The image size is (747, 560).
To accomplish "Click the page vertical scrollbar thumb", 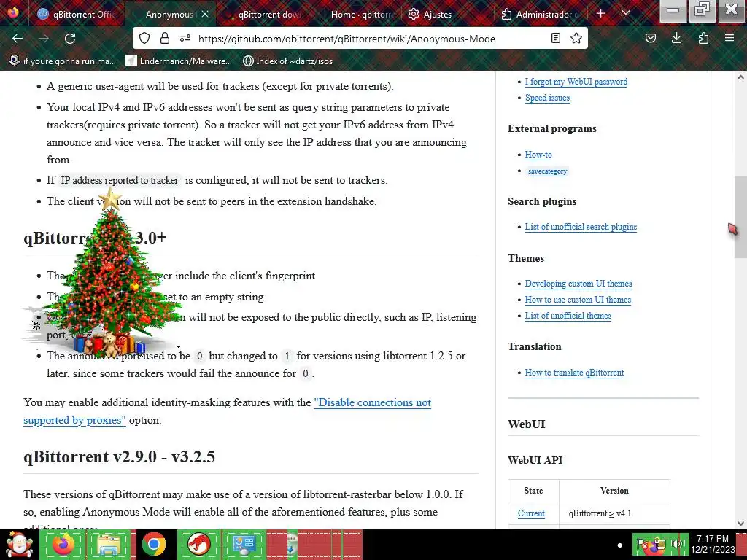I will point(740,217).
